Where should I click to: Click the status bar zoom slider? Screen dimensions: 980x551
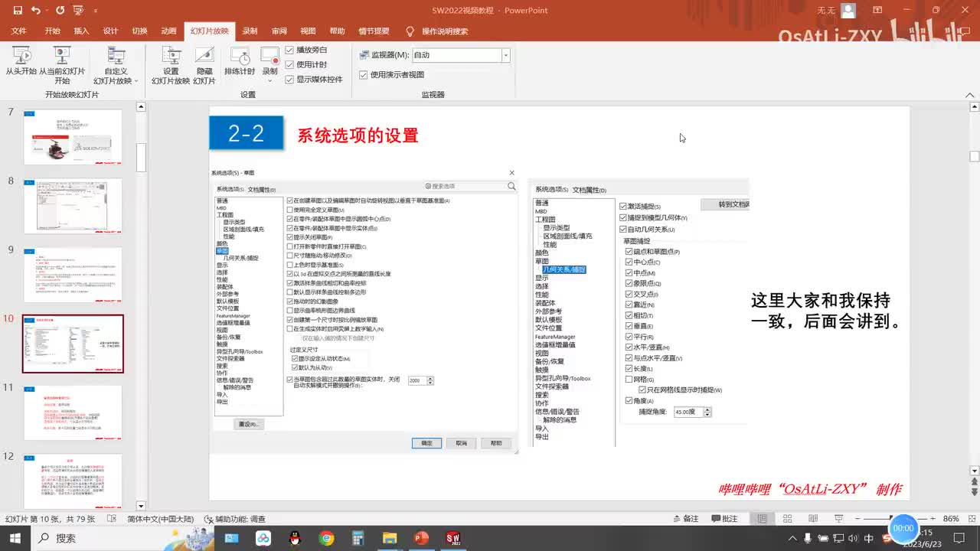point(893,519)
